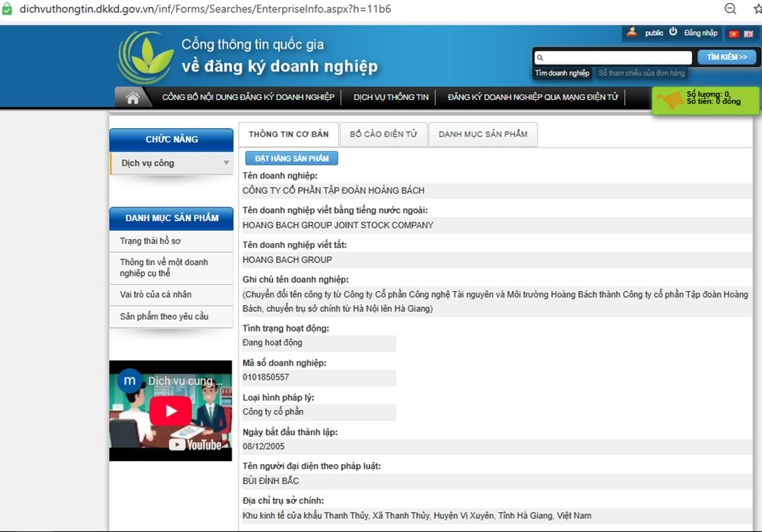
Task: Click the green leaf portal logo
Action: [x=146, y=56]
